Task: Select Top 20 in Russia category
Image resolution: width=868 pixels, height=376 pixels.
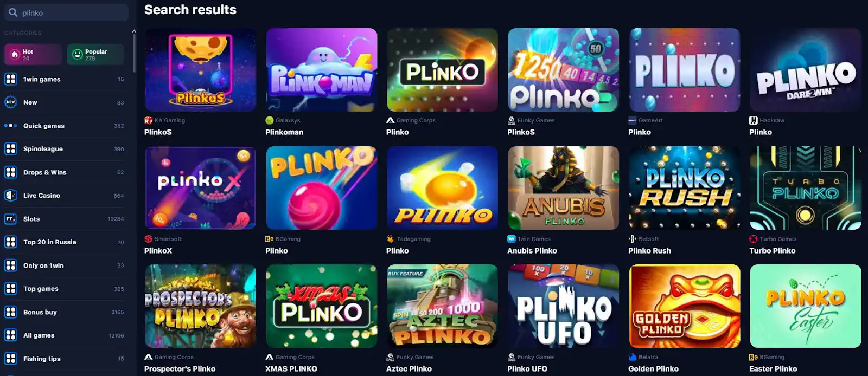Action: [x=65, y=242]
